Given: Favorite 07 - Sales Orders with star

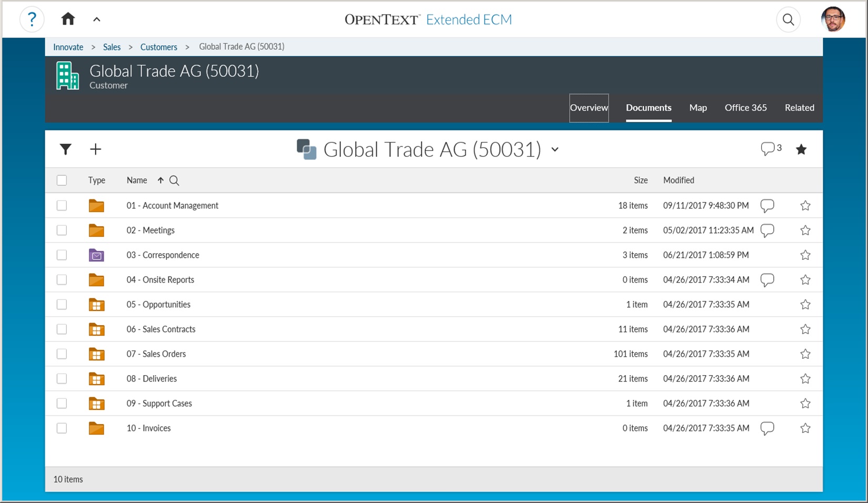Looking at the screenshot, I should coord(805,354).
